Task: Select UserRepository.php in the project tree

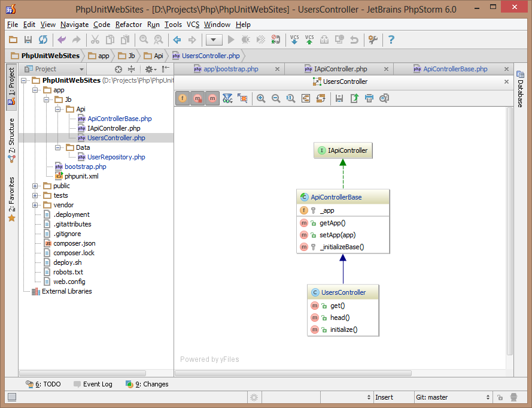Action: (x=116, y=157)
